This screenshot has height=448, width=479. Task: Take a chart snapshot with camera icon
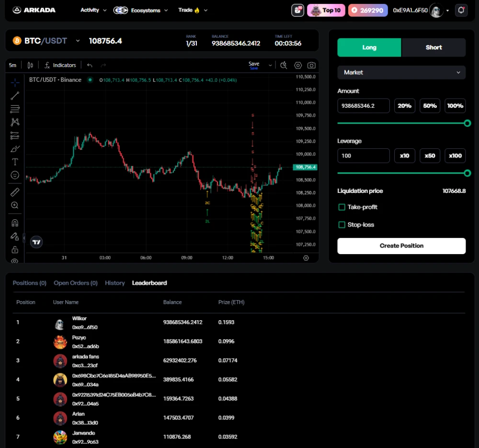(x=311, y=65)
